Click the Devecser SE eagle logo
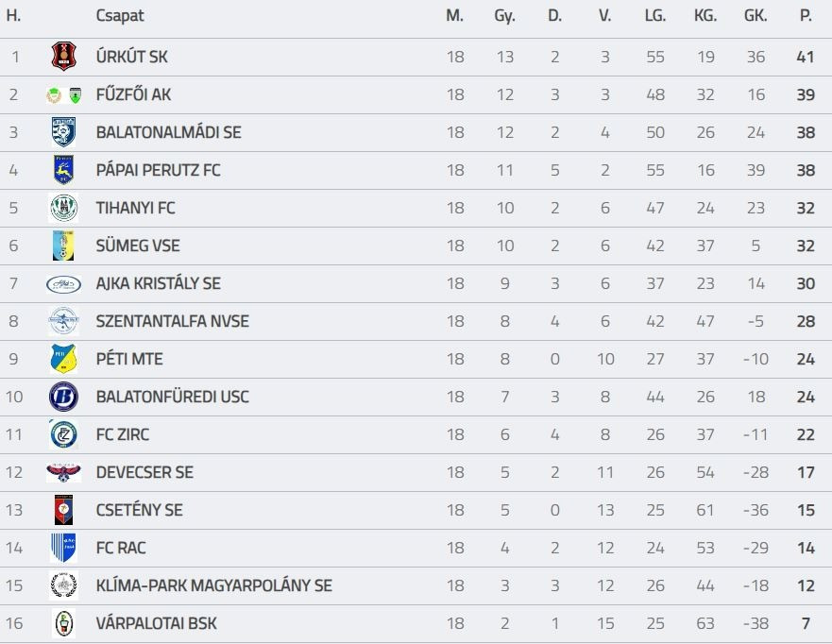832x644 pixels. coord(63,472)
